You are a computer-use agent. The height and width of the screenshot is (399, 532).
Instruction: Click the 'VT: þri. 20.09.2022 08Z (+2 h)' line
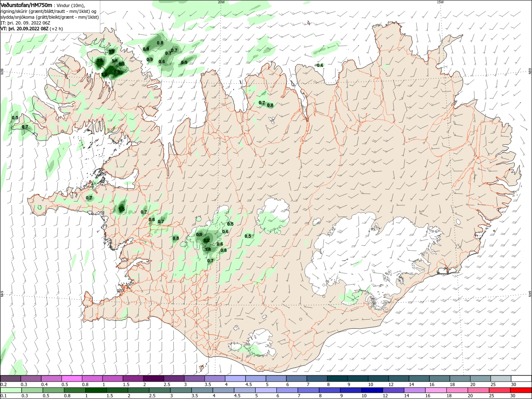click(x=32, y=29)
